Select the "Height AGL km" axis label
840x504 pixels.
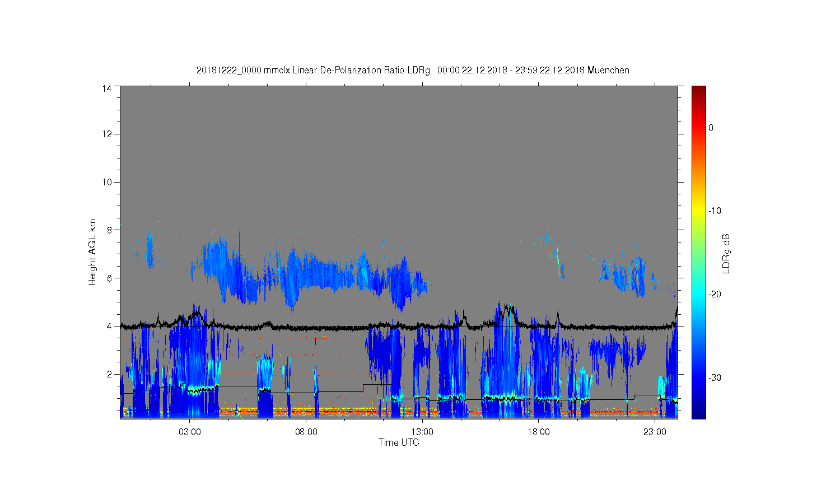(x=92, y=252)
